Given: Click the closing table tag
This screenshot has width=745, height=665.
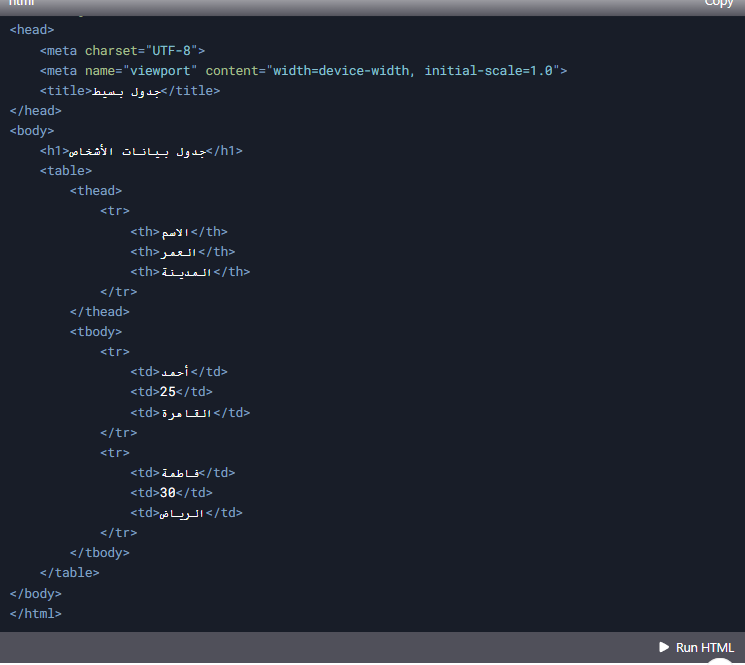Looking at the screenshot, I should [69, 573].
